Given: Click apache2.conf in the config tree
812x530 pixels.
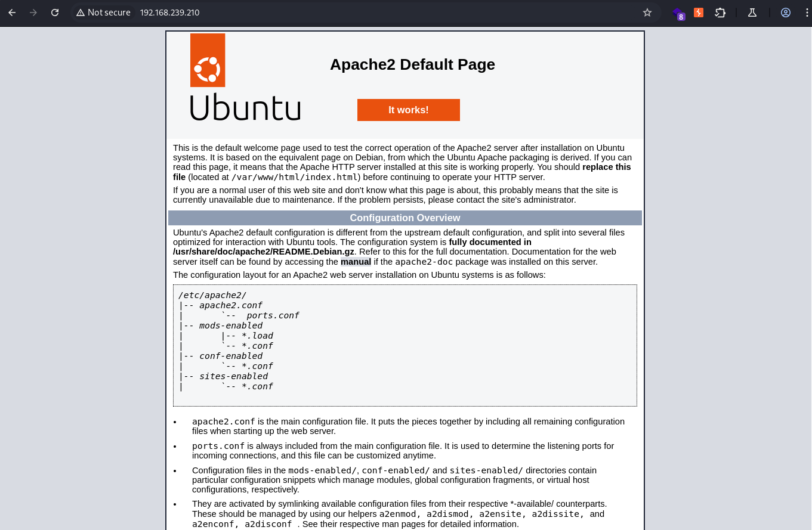Looking at the screenshot, I should [x=231, y=305].
